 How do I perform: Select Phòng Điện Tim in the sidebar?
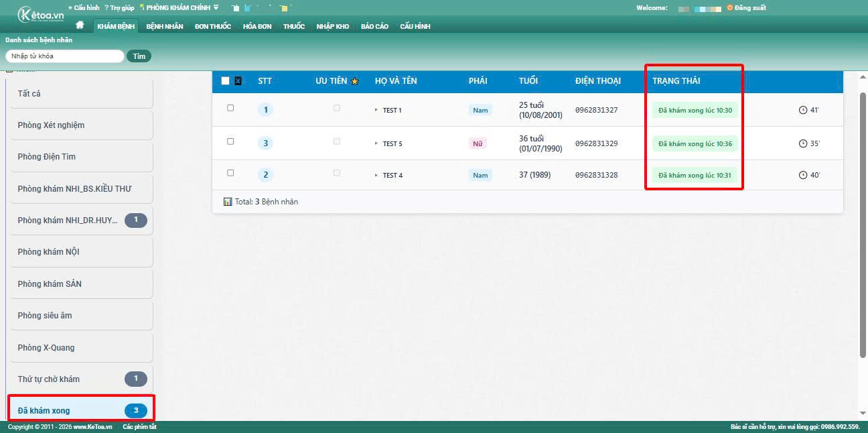click(81, 157)
